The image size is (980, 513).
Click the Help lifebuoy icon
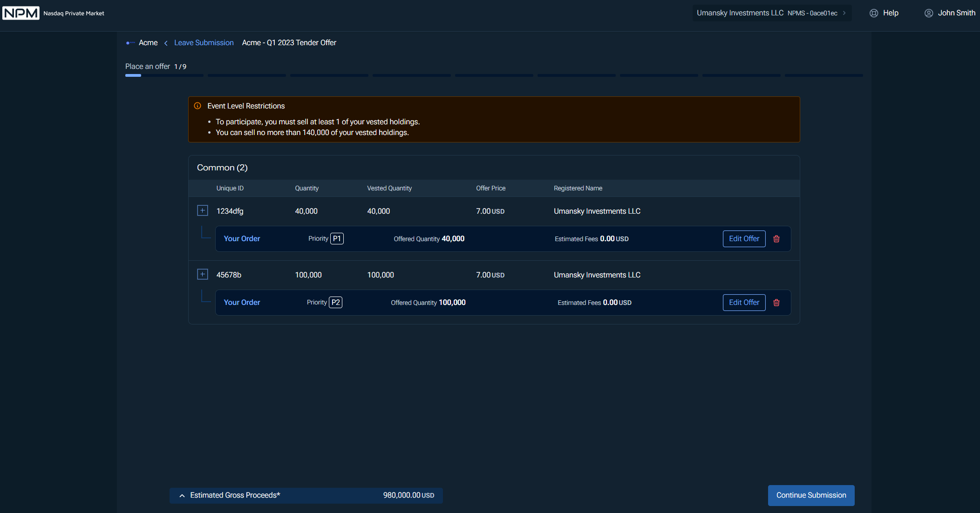tap(874, 13)
